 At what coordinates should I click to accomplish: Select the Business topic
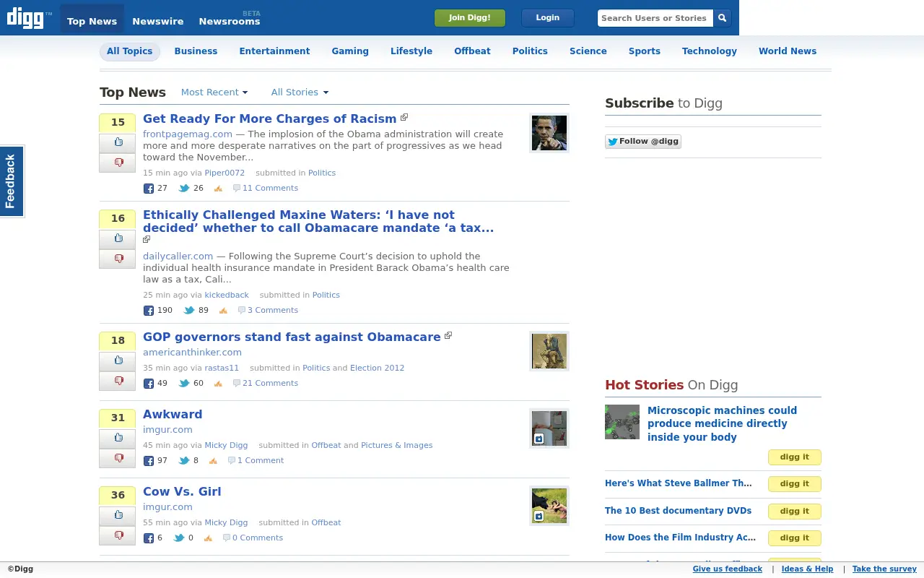pos(196,51)
